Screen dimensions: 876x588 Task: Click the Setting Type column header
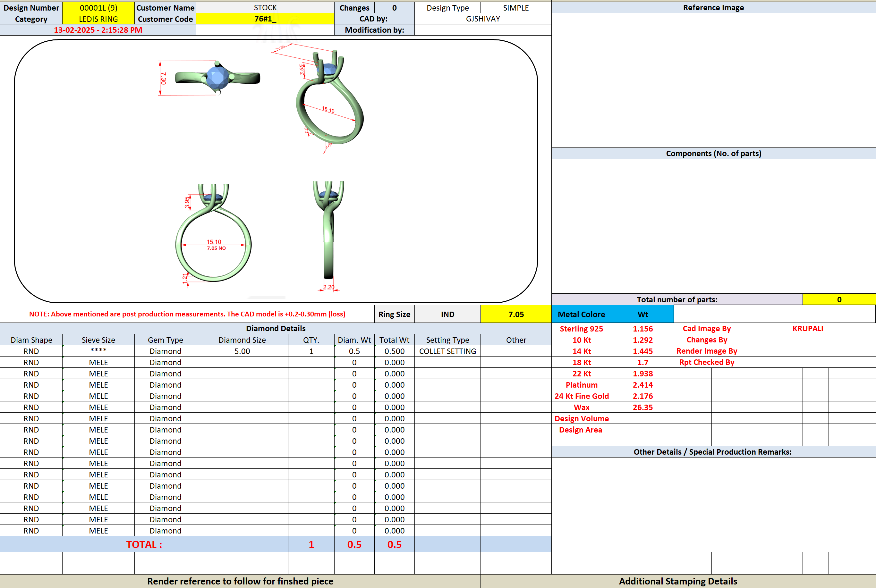[x=447, y=340]
